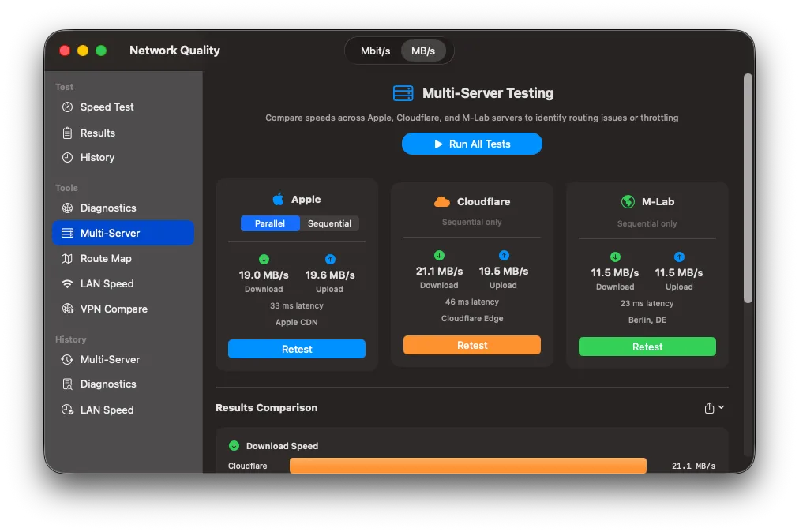Click M-Lab card's green download arrow icon
Image resolution: width=799 pixels, height=532 pixels.
[616, 257]
